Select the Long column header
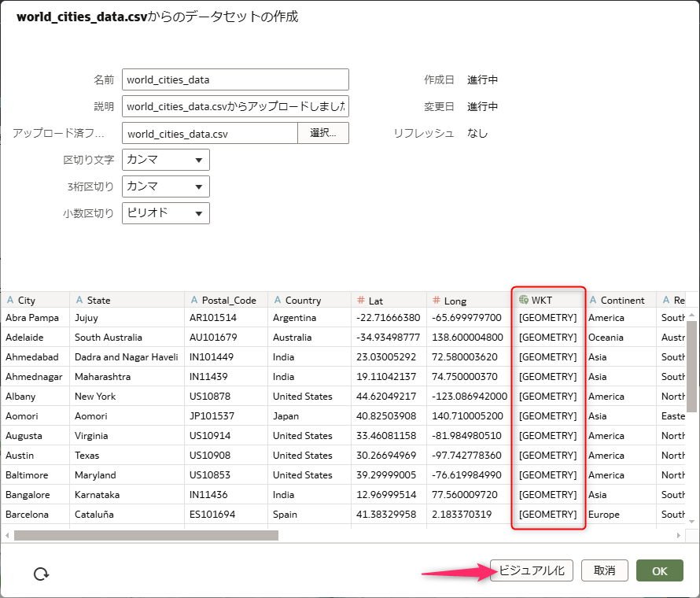This screenshot has width=700, height=598. coord(469,300)
